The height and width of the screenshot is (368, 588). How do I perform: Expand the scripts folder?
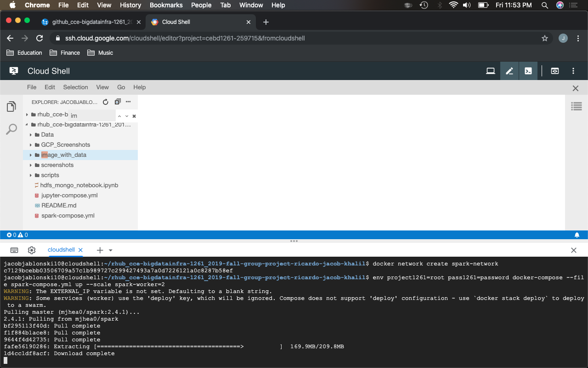click(31, 175)
